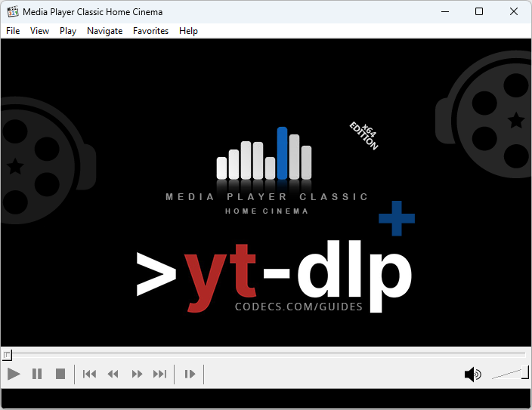Stop playback with the Stop button

tap(60, 375)
